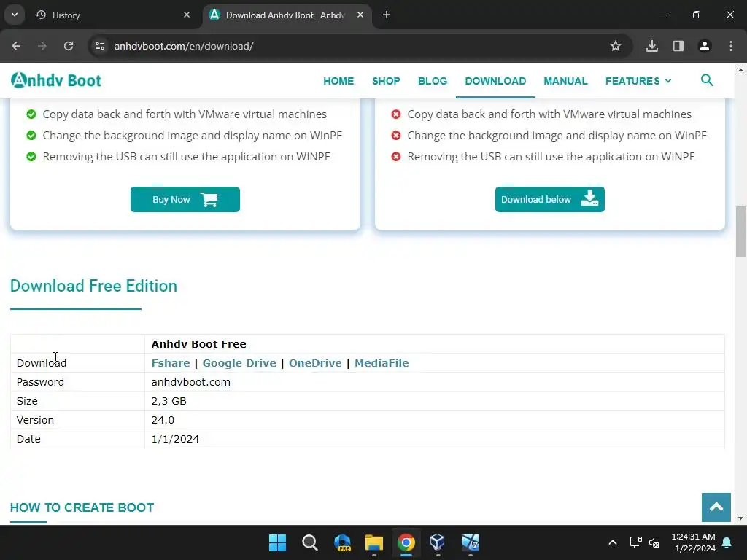Screen dimensions: 747x560
Task: Click the password text anhdvboot.com
Action: tap(190, 382)
